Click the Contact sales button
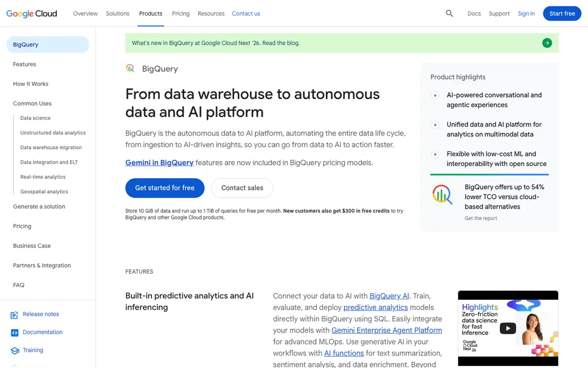Image resolution: width=588 pixels, height=368 pixels. [x=242, y=188]
